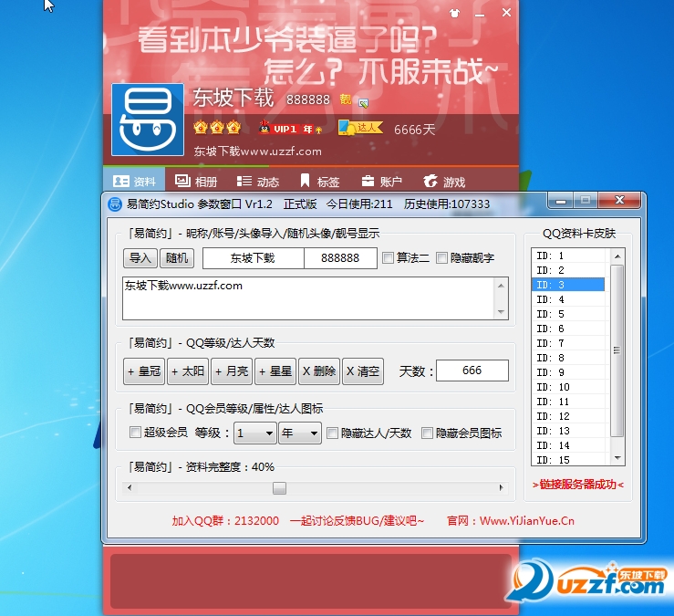Select skin ID: 5
Screen dimensions: 674x616
point(568,314)
